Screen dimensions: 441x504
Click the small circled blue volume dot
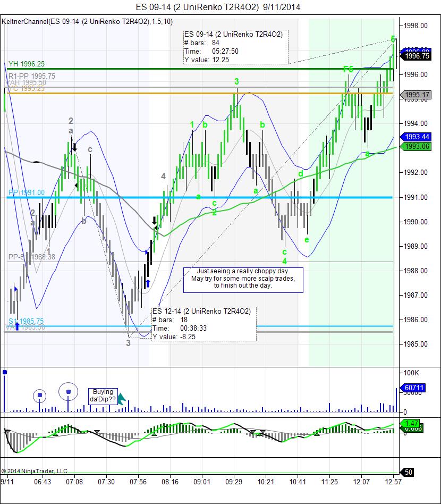coord(39,395)
